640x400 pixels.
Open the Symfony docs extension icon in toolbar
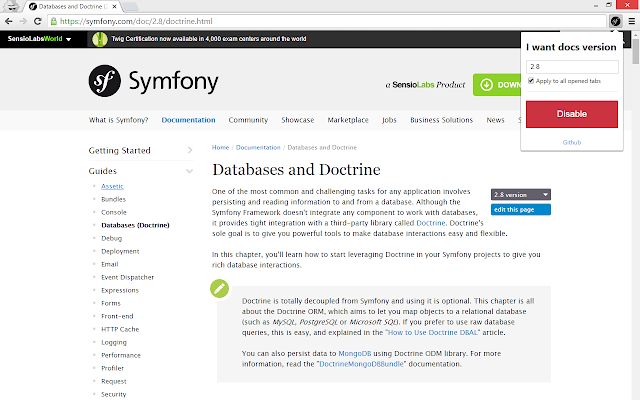point(616,21)
